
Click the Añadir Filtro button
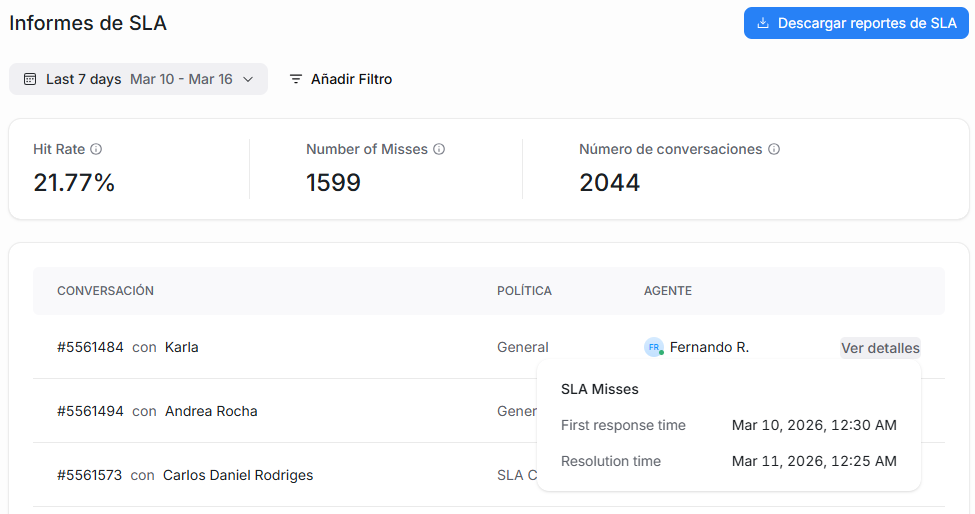tap(340, 79)
